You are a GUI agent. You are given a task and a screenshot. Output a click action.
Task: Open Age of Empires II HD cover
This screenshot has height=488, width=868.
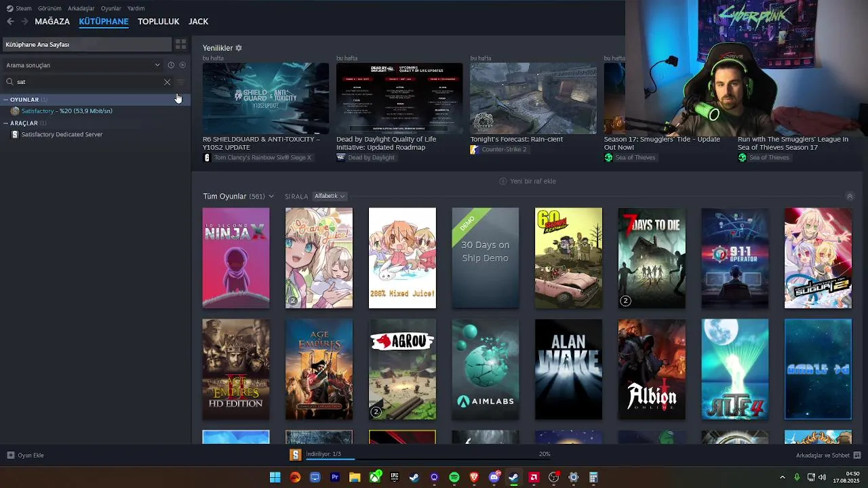tap(236, 369)
